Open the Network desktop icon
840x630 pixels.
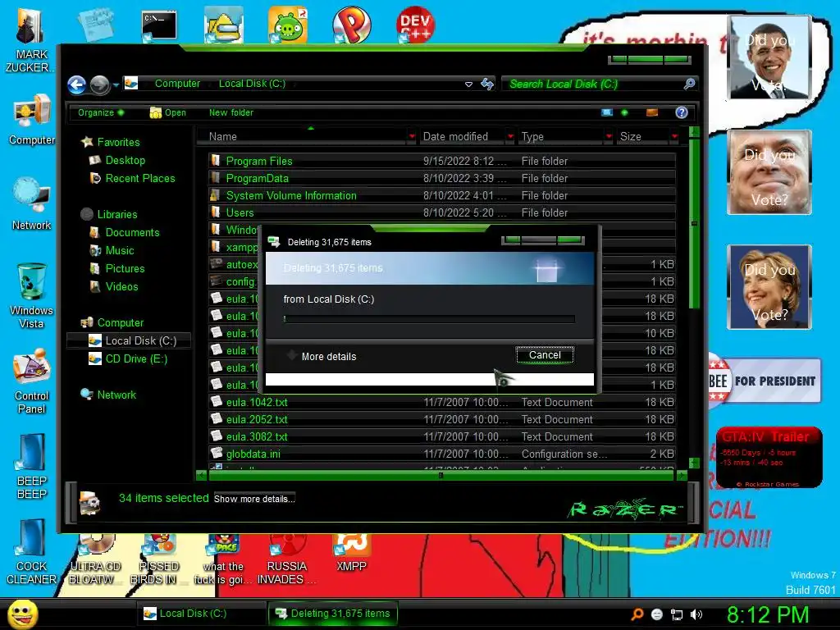pos(31,204)
